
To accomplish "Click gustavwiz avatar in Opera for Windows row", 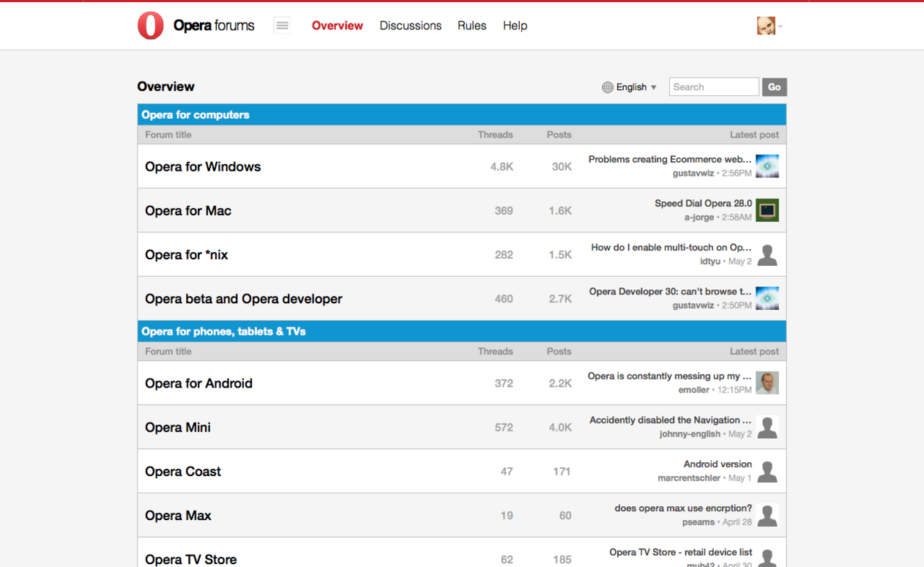I will (767, 166).
